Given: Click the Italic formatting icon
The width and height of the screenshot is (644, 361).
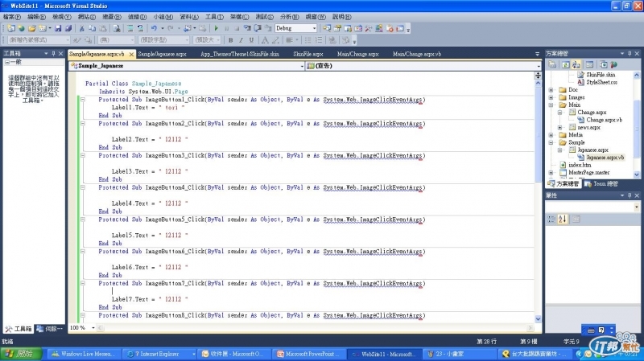Looking at the screenshot, I should 241,40.
